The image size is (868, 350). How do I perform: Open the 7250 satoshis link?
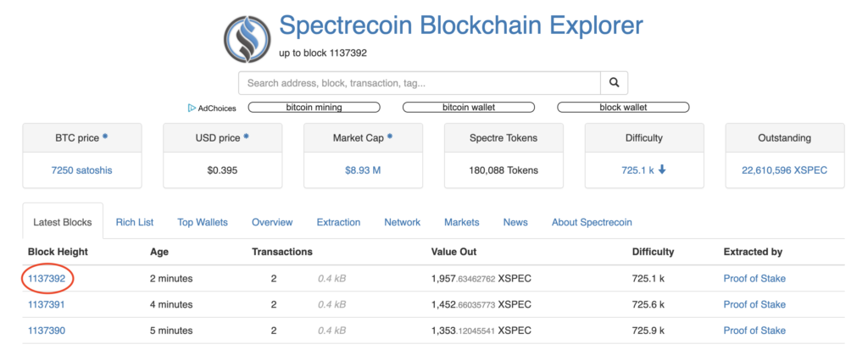(x=81, y=170)
